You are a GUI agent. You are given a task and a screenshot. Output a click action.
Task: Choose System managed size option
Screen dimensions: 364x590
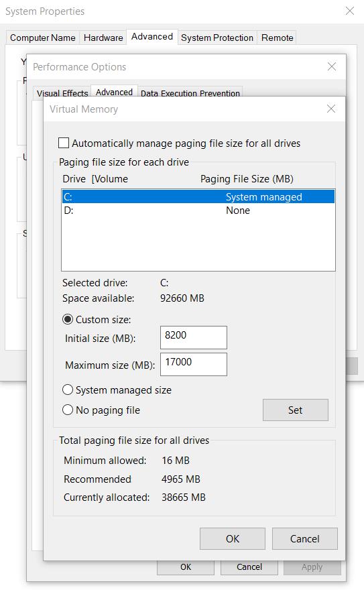(x=68, y=390)
